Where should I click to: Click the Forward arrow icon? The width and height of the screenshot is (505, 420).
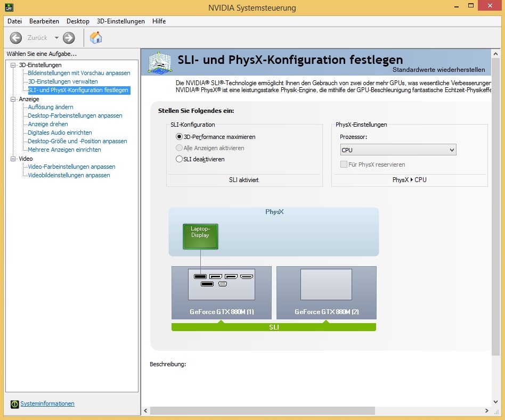coord(69,38)
